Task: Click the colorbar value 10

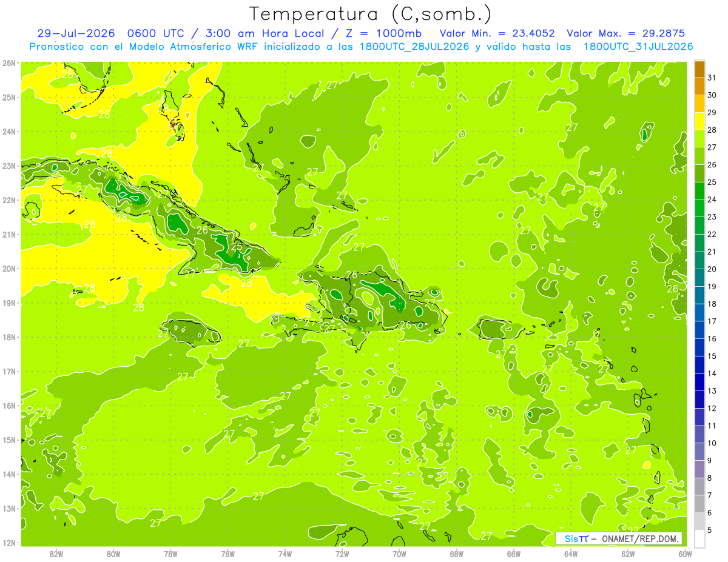Action: coord(712,443)
